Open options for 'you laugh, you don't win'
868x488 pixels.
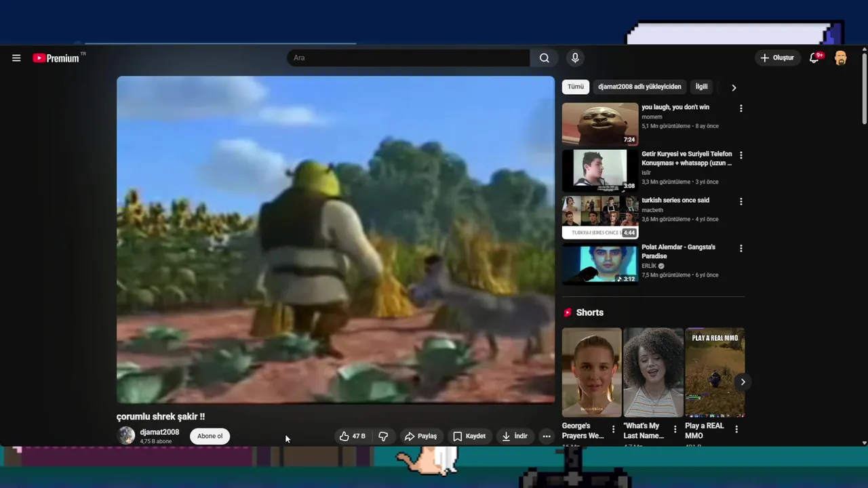741,108
